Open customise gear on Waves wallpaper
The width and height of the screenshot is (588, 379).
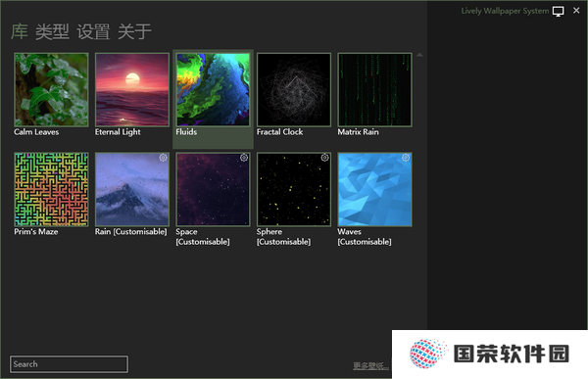[406, 158]
